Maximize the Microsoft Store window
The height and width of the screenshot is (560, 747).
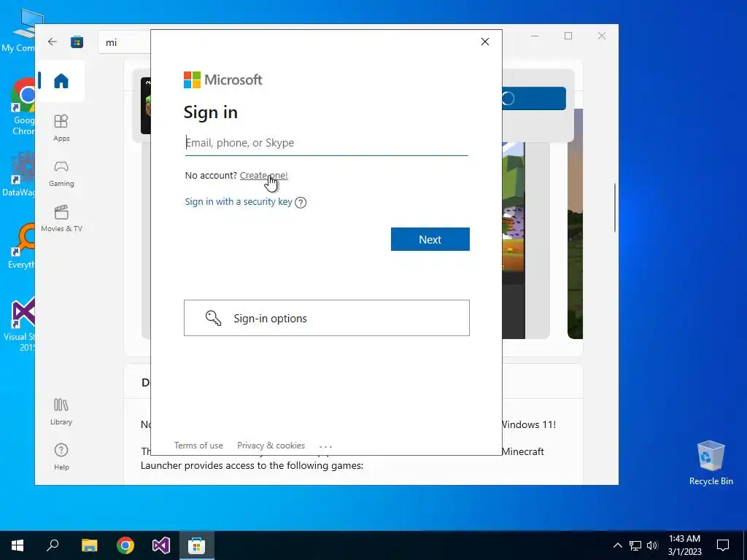568,36
